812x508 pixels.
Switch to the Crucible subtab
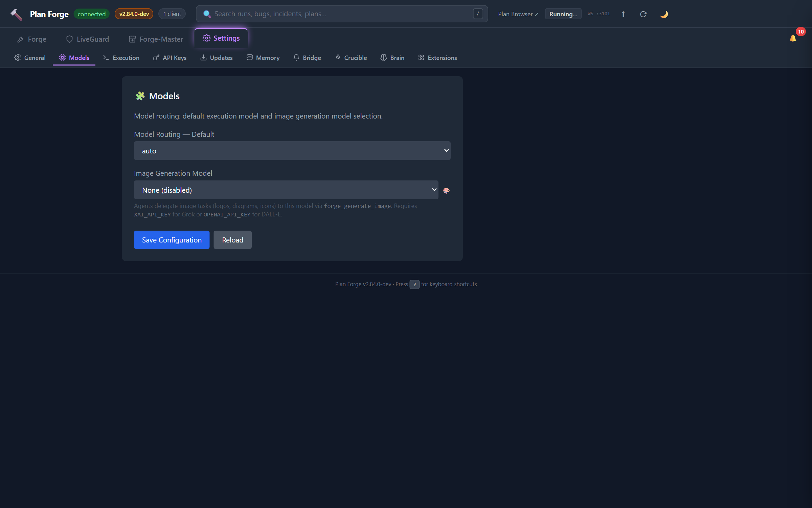(351, 58)
